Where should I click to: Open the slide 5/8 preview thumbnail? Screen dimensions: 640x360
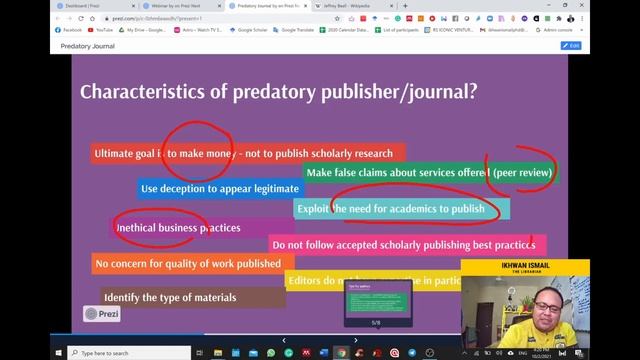(x=378, y=303)
